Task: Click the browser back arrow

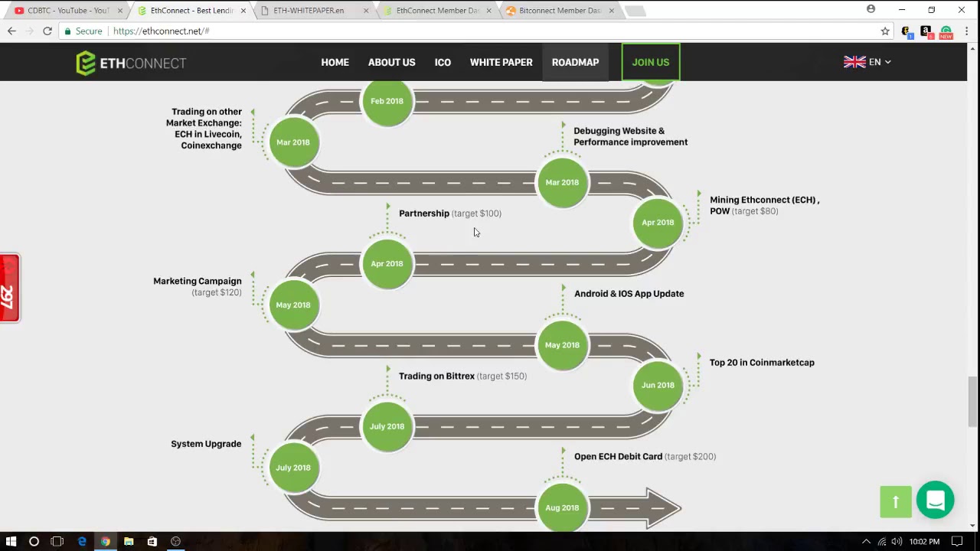Action: (11, 31)
